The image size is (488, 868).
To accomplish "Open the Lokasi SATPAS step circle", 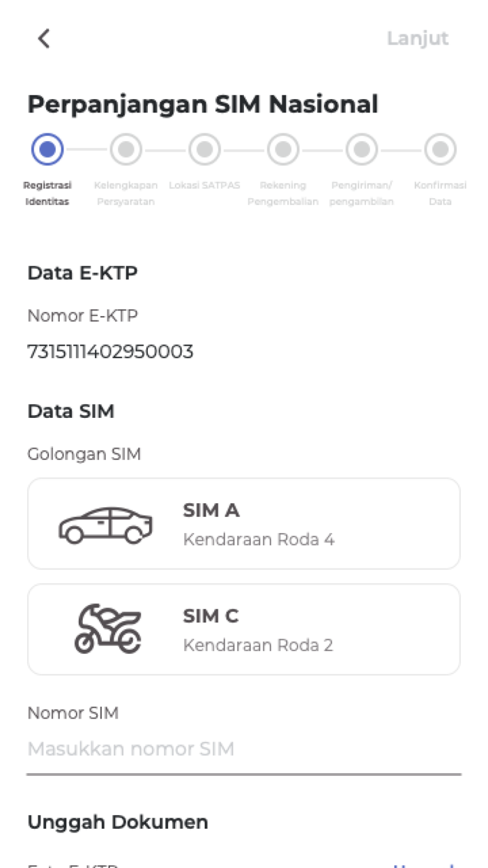I will click(x=204, y=149).
